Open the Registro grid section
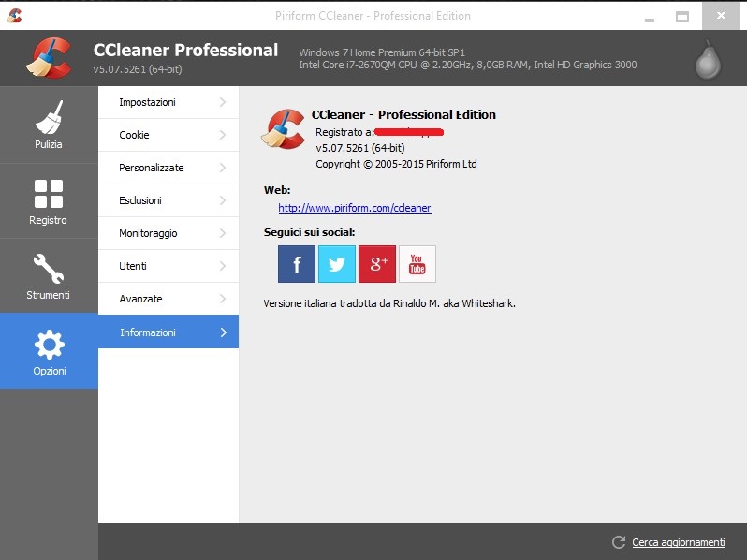747x560 pixels. pos(49,200)
